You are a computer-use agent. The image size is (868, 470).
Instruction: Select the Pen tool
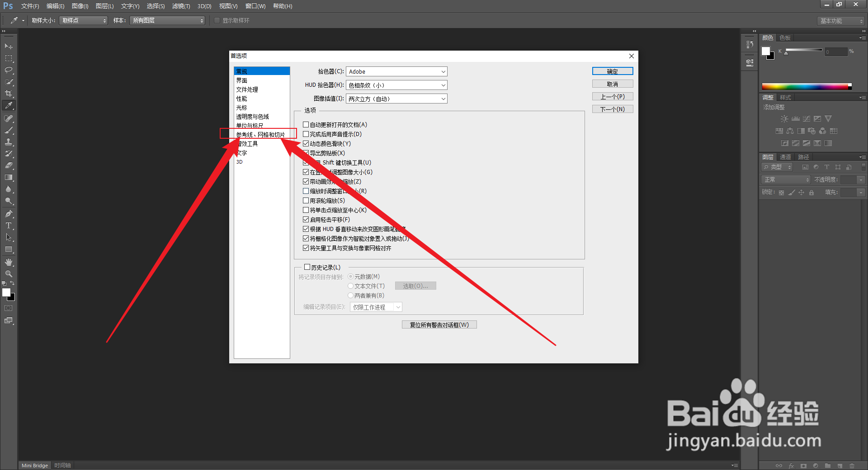coord(9,214)
